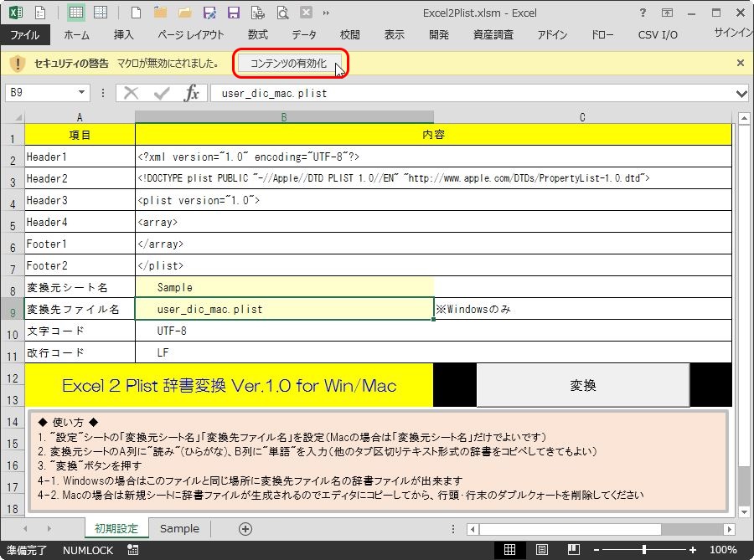Switch on Page Layout view in the status bar
The width and height of the screenshot is (754, 560).
pyautogui.click(x=543, y=549)
